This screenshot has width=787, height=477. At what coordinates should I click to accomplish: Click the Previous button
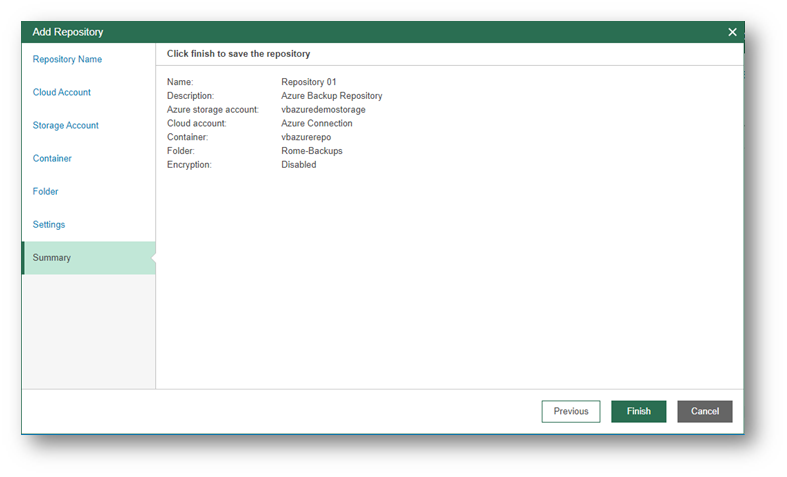pyautogui.click(x=571, y=411)
